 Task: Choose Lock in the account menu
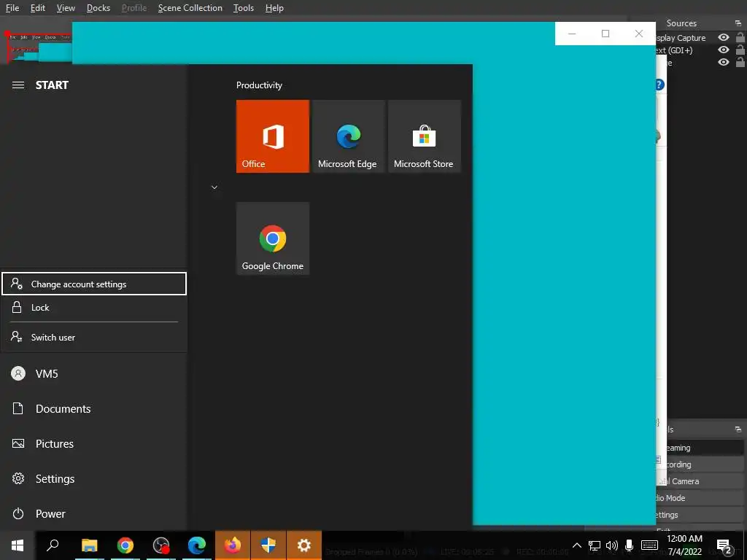(x=94, y=308)
